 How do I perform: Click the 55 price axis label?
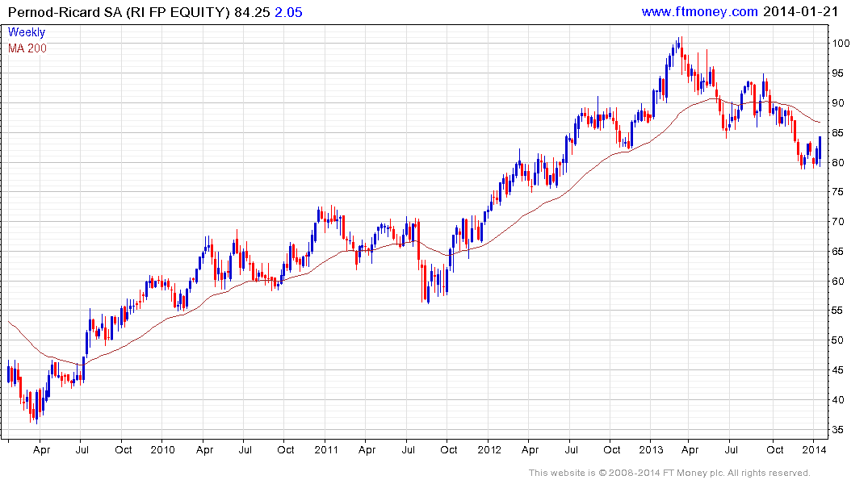838,311
